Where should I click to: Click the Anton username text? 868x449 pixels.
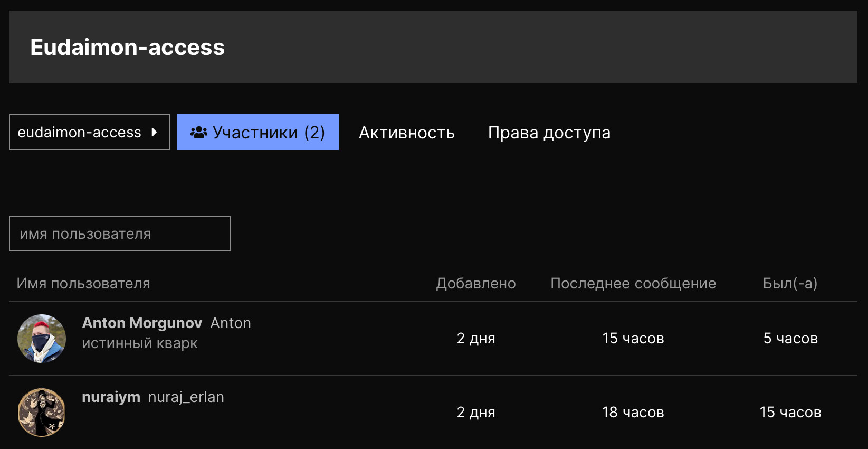coord(231,323)
